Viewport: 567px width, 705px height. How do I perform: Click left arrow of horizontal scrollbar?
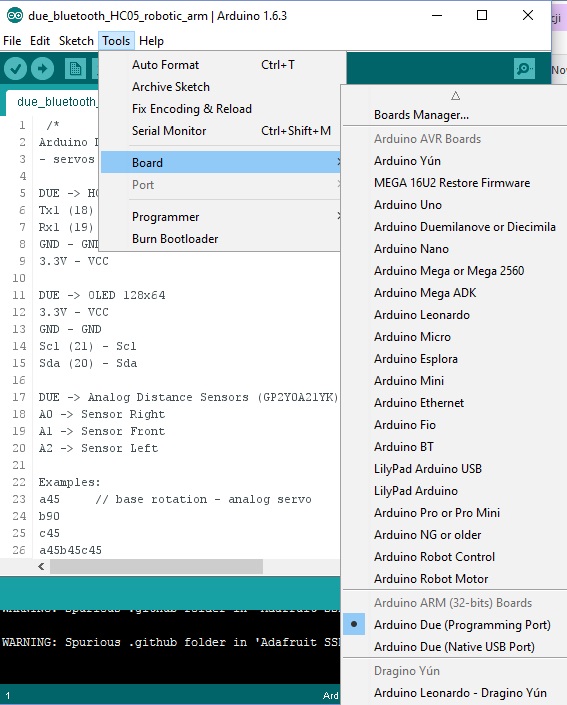pos(41,567)
